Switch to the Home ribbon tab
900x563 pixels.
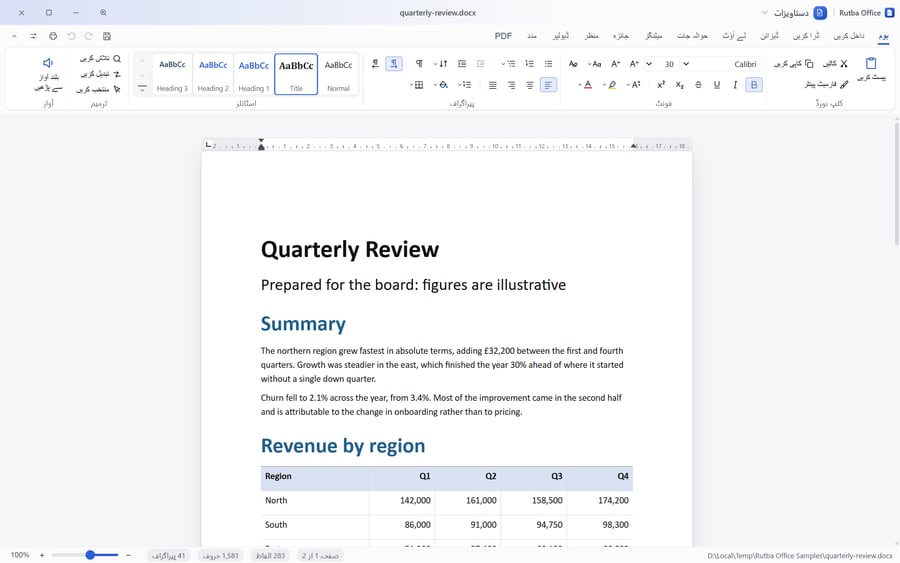coord(883,36)
